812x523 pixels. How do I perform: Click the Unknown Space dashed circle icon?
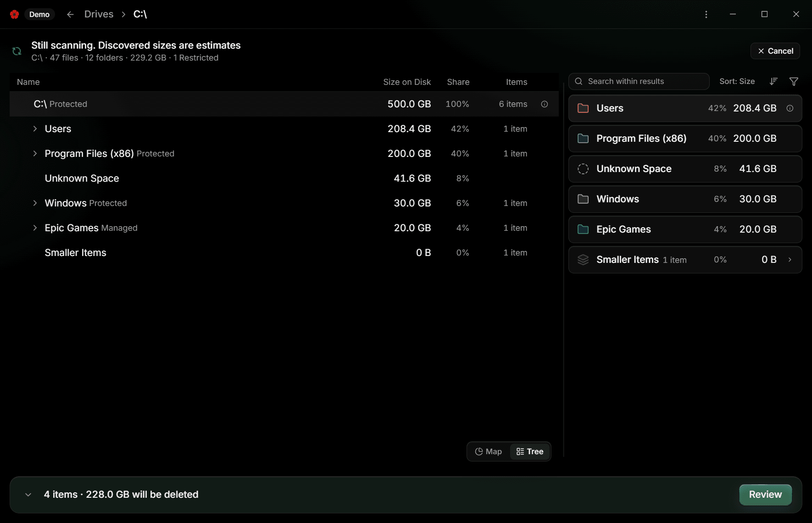(583, 169)
